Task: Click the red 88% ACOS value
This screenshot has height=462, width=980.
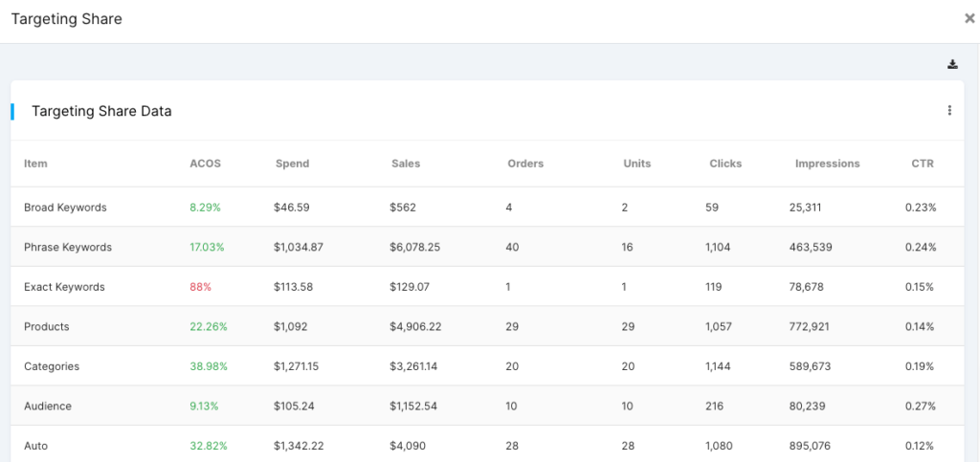Action: pyautogui.click(x=201, y=287)
